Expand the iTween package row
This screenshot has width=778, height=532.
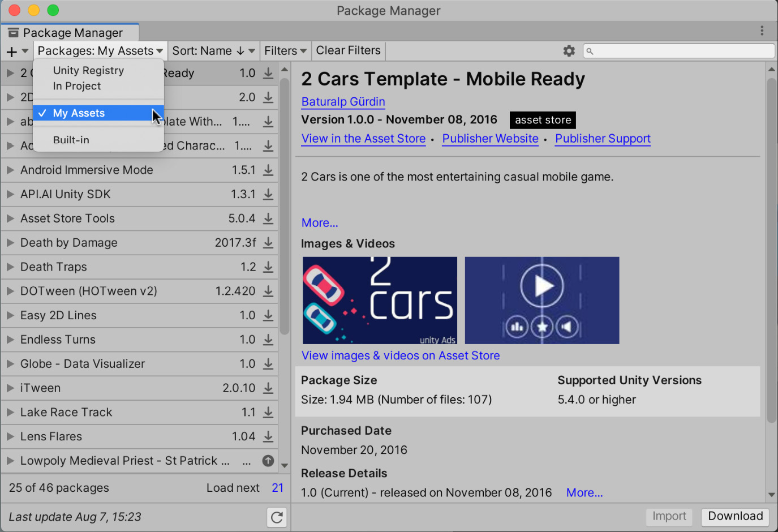pyautogui.click(x=10, y=388)
